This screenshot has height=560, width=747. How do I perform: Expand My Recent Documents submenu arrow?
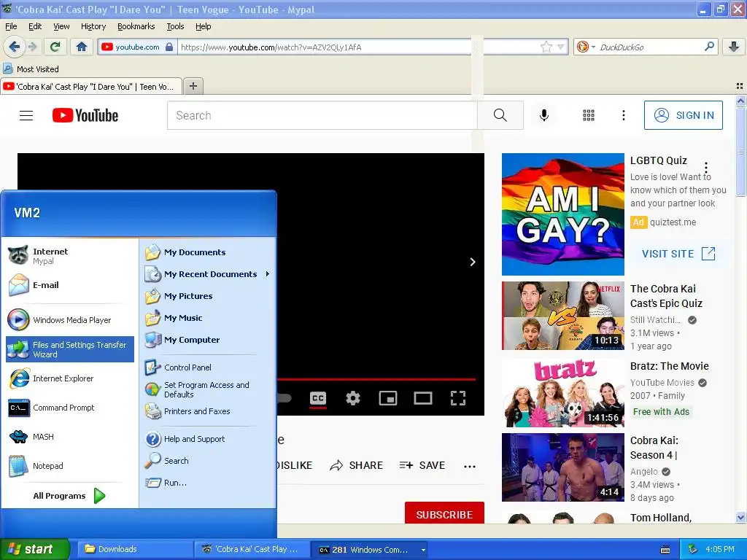(x=268, y=274)
